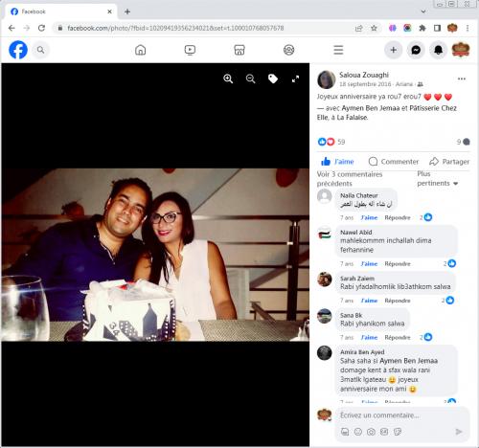
Task: Expand Voir 3 commentaires précédents
Action: coord(350,179)
